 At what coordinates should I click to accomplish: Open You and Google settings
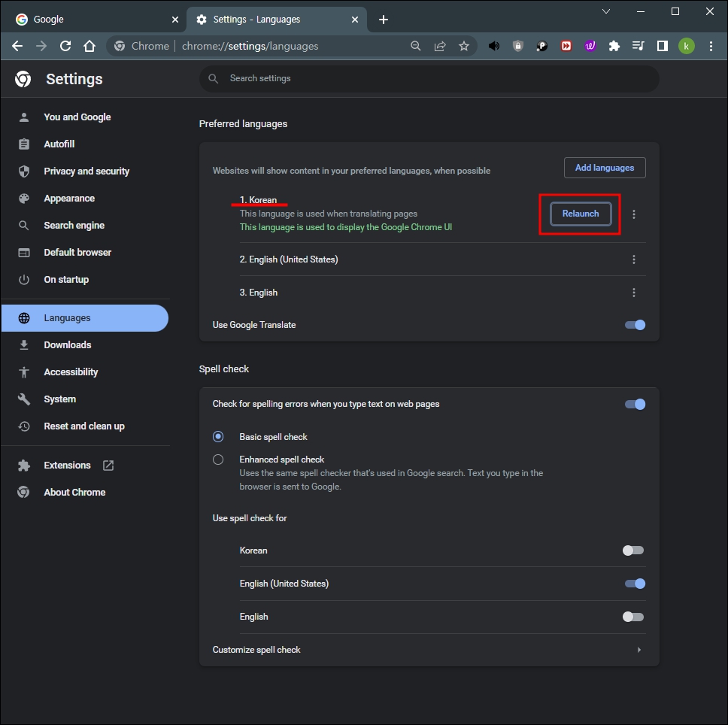point(77,117)
